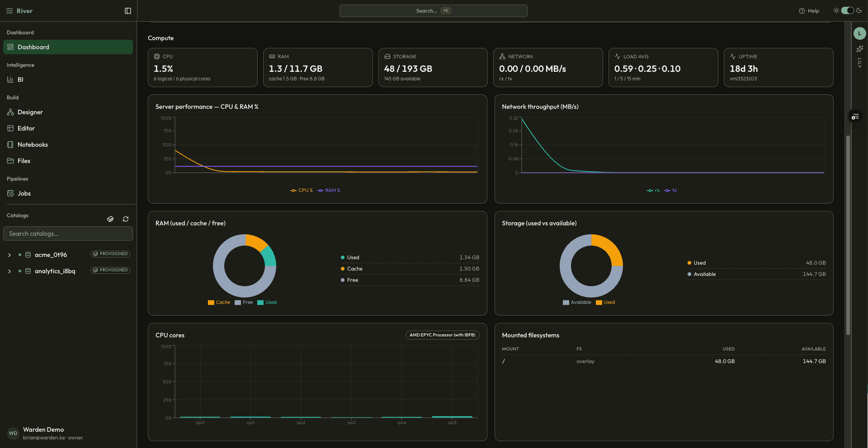
Task: Click the LILY vertical label
Action: click(x=859, y=63)
